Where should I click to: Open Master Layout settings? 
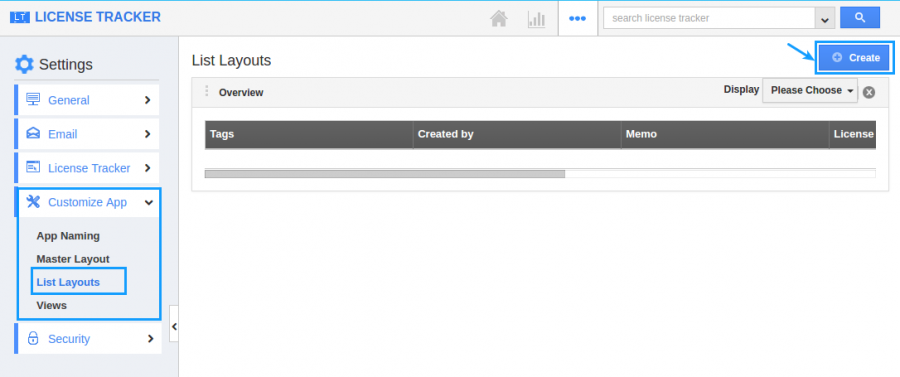tap(73, 259)
